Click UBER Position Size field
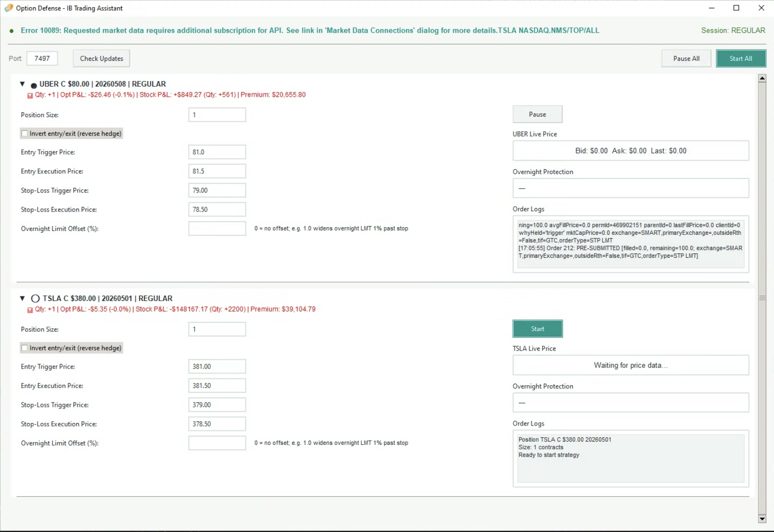Screen dimensions: 774x532 coord(217,115)
